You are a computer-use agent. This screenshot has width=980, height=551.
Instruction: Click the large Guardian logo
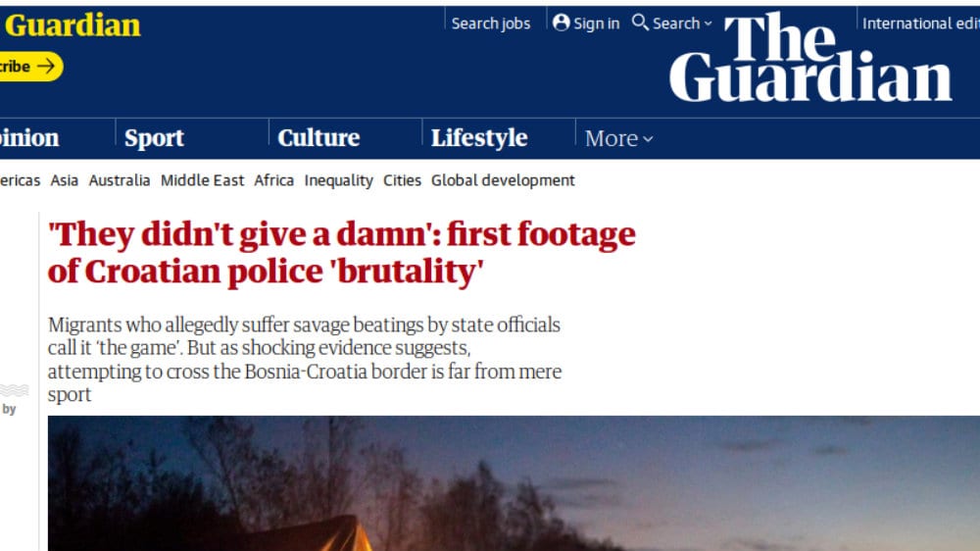pyautogui.click(x=810, y=58)
